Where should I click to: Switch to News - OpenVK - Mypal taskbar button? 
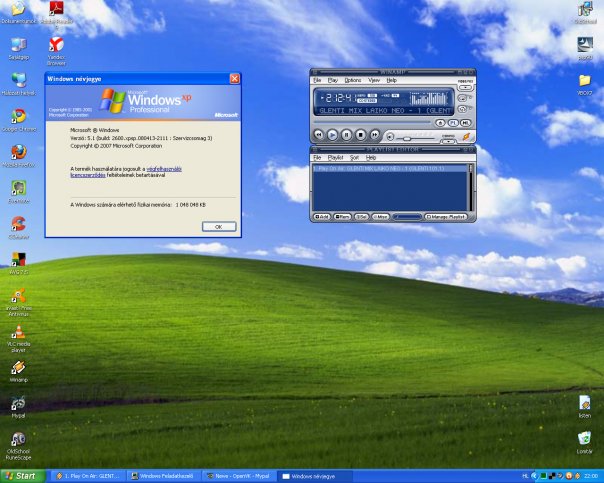(239, 476)
